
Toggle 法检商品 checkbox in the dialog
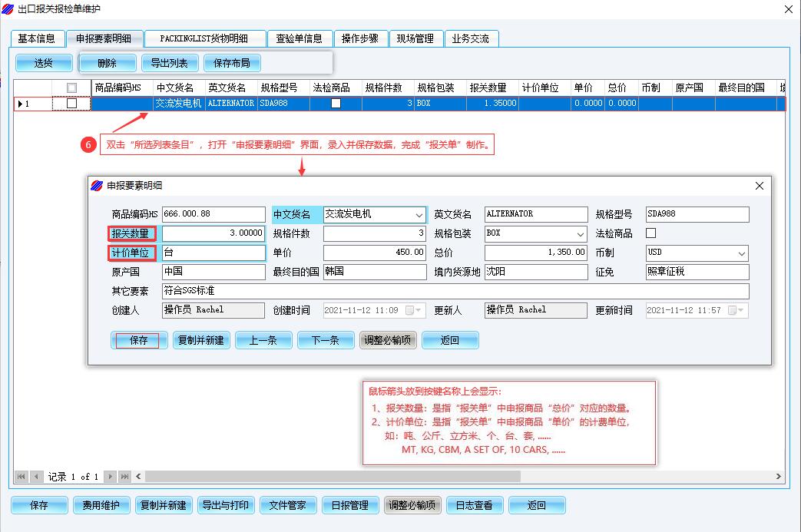651,233
